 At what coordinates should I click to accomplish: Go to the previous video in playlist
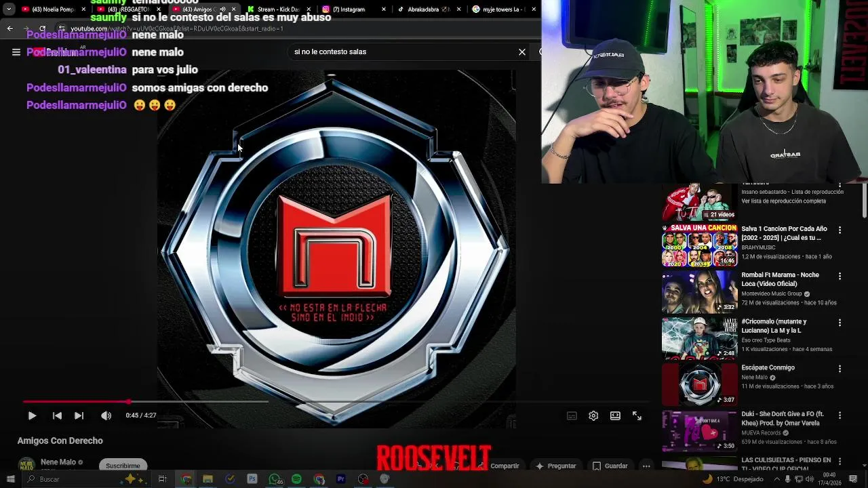coord(57,415)
